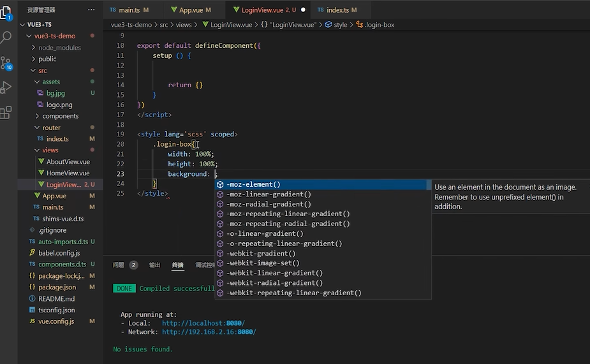Close LoginView.vue tab via unsaved dot

pyautogui.click(x=303, y=10)
